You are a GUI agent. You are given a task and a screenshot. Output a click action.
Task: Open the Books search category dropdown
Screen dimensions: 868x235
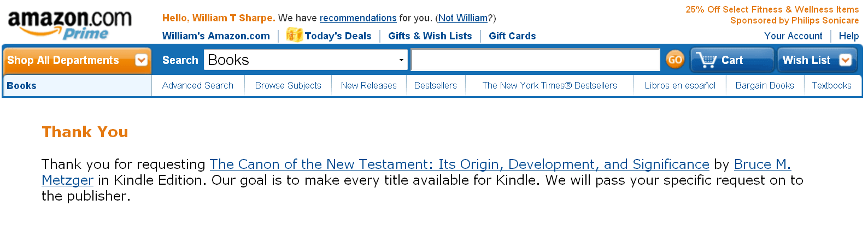(x=306, y=60)
